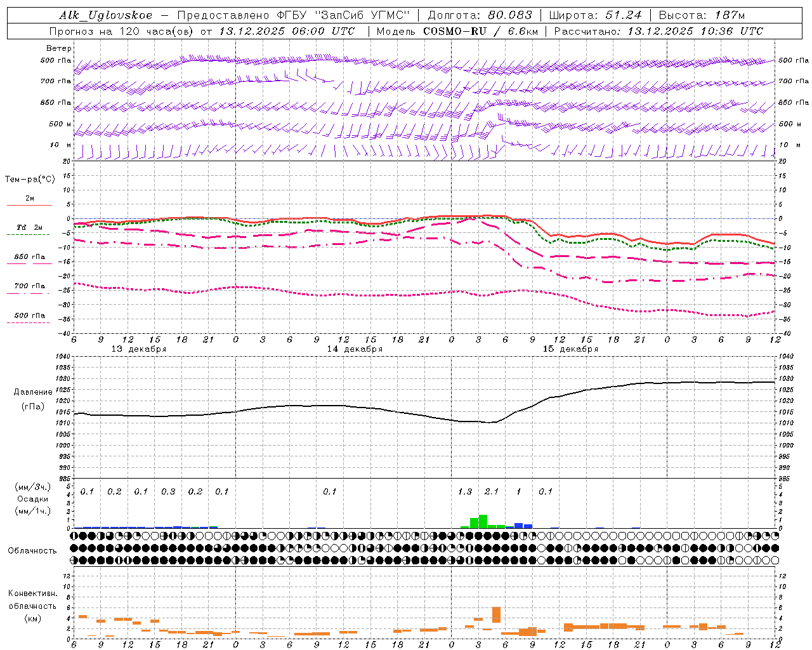Click the (км) unit of the convective cloud panel
This screenshot has height=650, width=812.
[32, 618]
